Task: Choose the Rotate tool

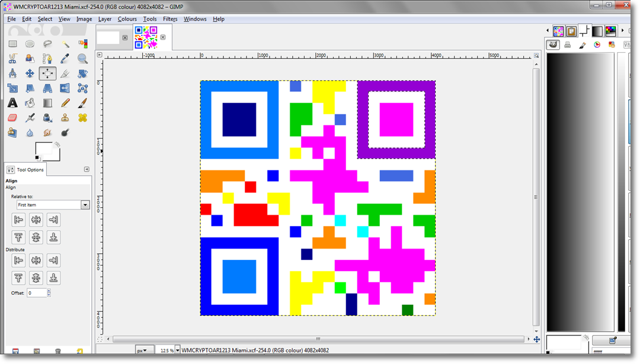Action: [x=82, y=73]
